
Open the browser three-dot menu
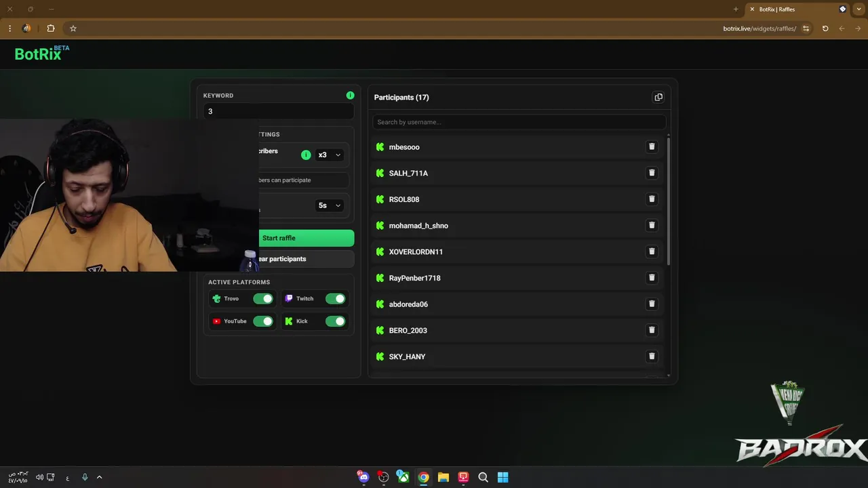point(9,28)
